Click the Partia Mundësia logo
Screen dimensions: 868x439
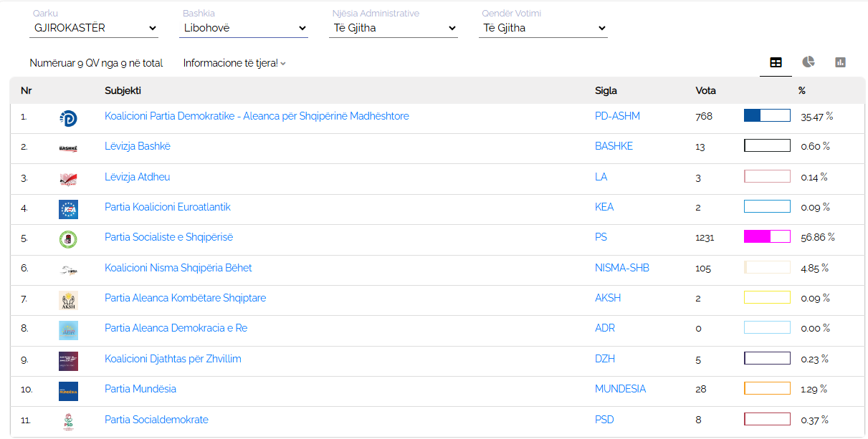pyautogui.click(x=68, y=391)
